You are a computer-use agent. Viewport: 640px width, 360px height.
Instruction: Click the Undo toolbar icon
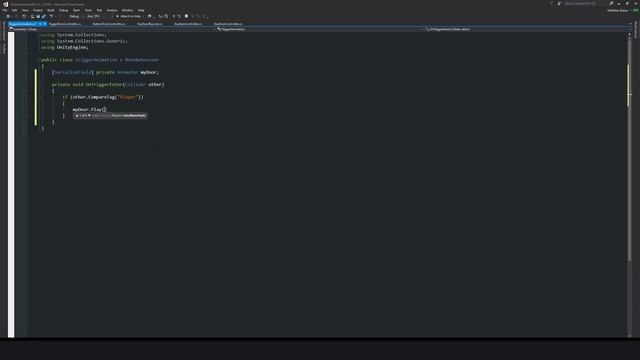pos(51,16)
